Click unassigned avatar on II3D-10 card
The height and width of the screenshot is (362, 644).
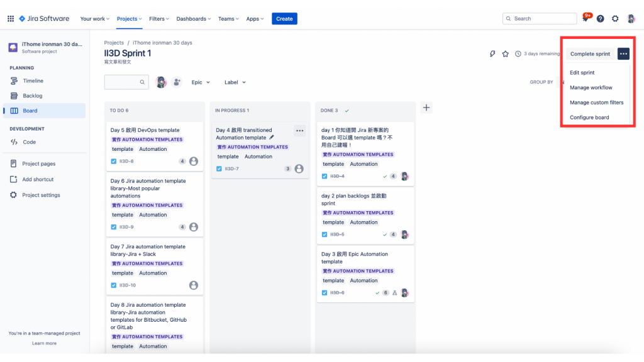coord(194,285)
